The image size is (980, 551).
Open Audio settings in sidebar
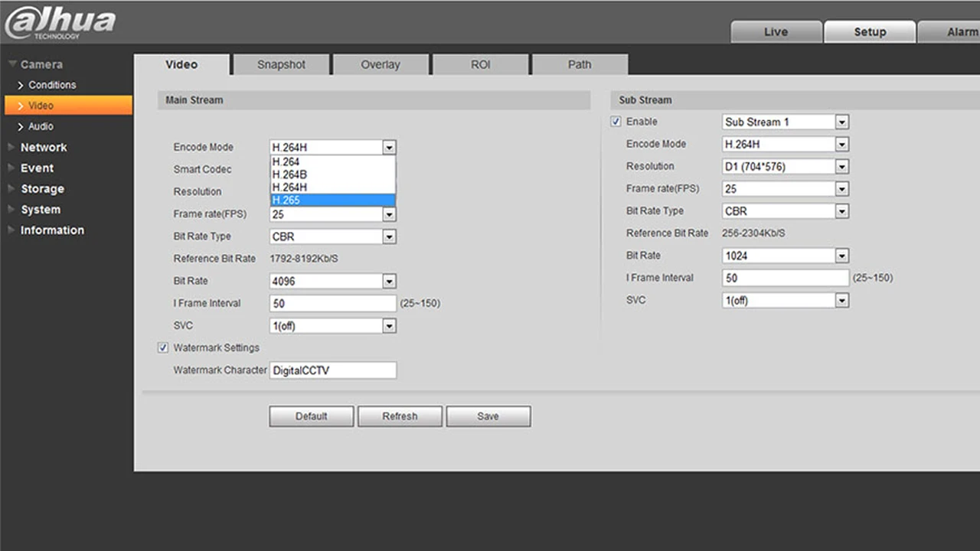coord(41,126)
